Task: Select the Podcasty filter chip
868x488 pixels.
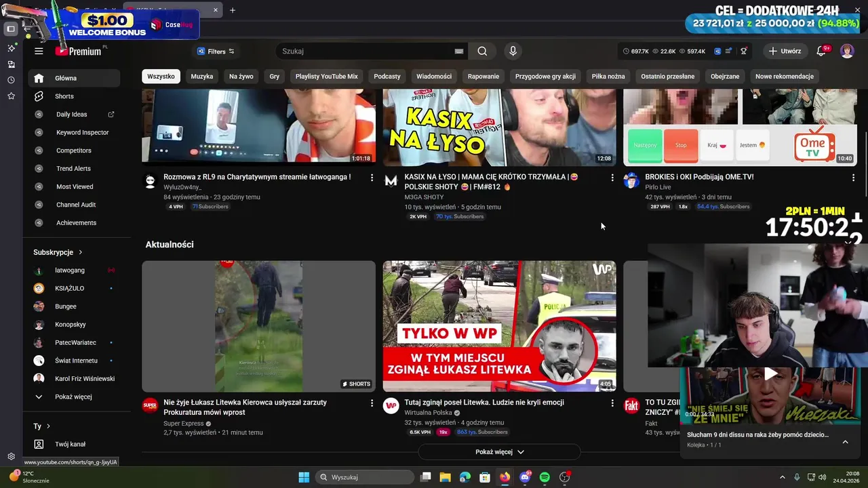Action: pos(387,77)
